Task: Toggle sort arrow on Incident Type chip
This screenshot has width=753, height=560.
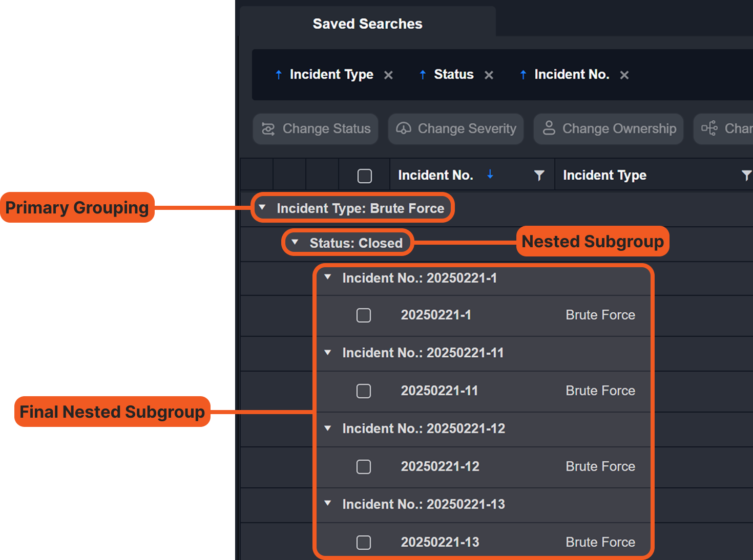Action: click(279, 75)
